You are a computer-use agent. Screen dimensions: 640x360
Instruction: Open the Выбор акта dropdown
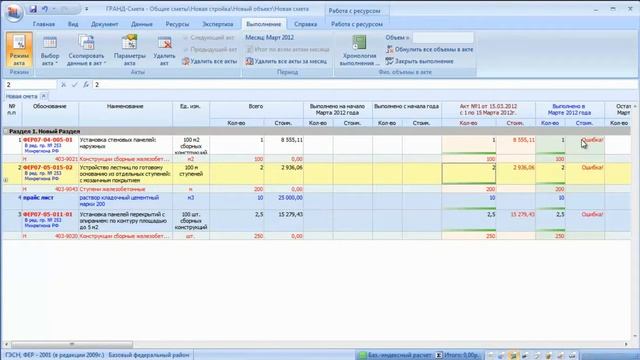(50, 51)
